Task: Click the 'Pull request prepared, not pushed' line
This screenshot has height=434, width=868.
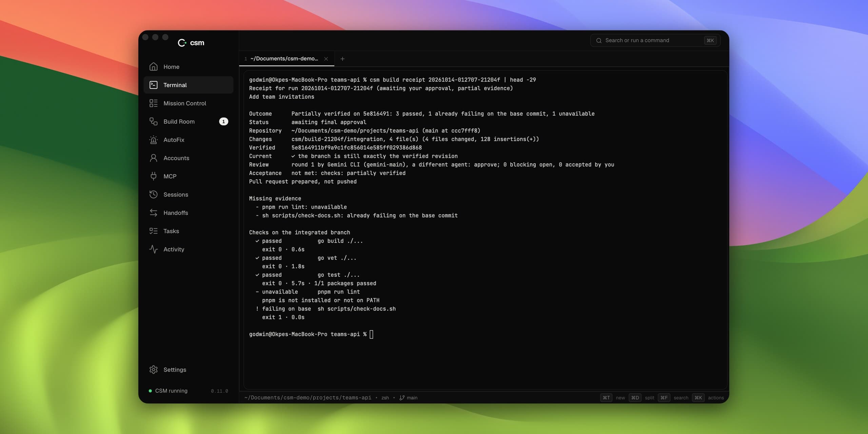Action: [x=303, y=182]
